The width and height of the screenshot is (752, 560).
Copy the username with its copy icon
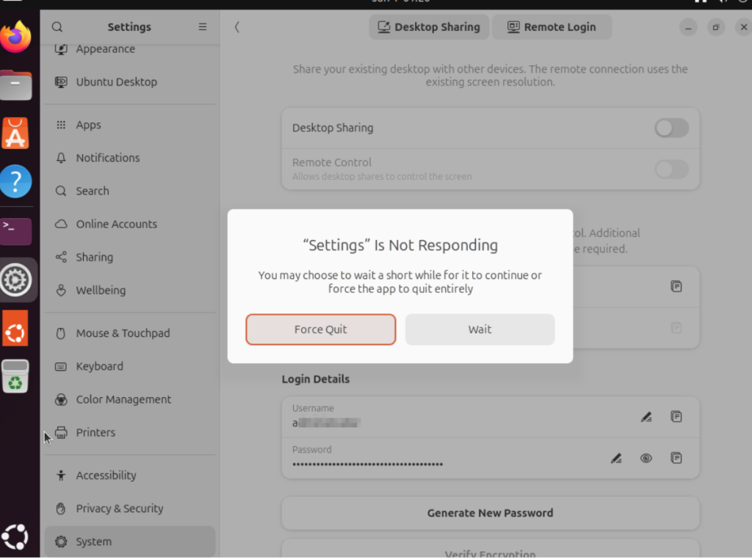click(x=676, y=417)
